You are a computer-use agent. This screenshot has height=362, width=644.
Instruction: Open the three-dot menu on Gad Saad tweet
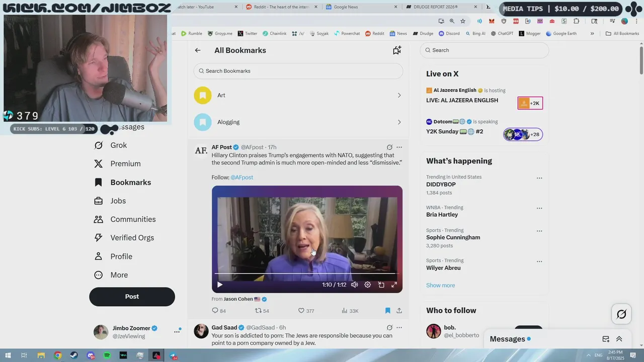point(399,328)
